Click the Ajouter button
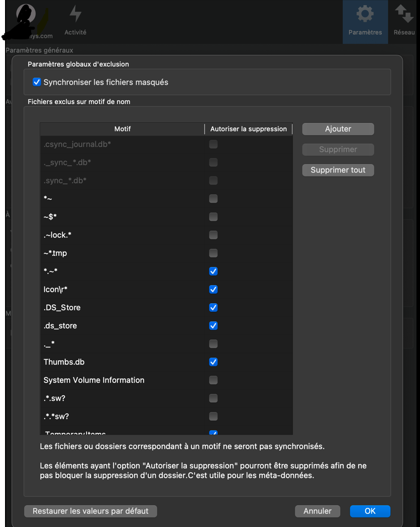This screenshot has width=420, height=527. click(x=338, y=129)
